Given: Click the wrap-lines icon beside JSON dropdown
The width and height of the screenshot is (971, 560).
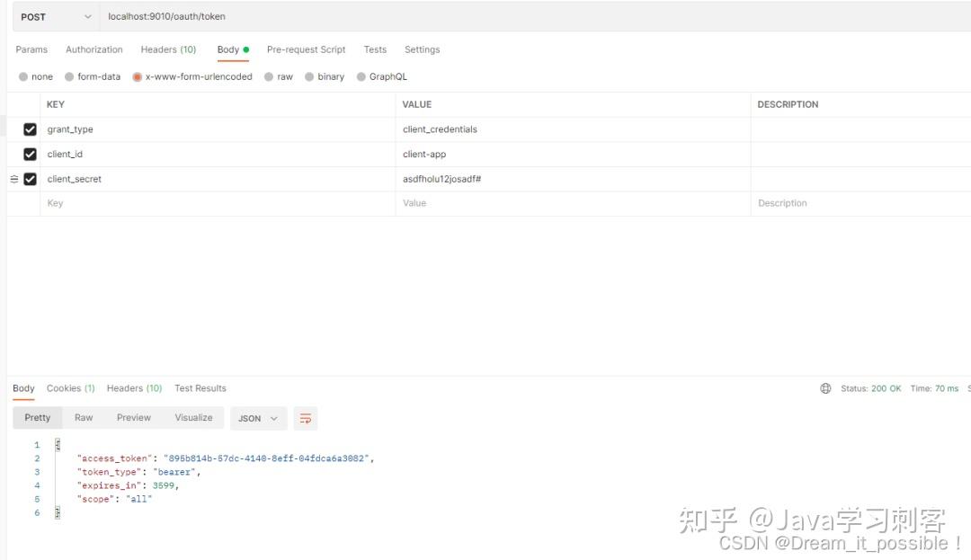Looking at the screenshot, I should coord(306,418).
